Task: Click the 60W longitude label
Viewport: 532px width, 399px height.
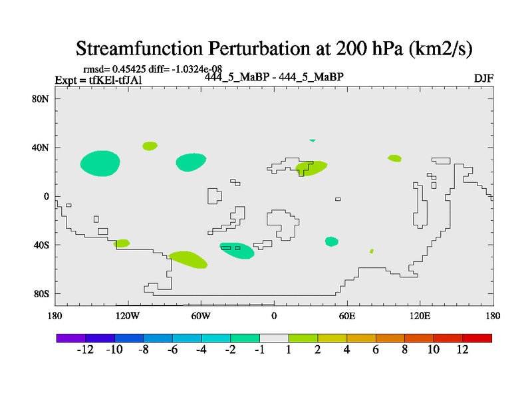Action: pos(201,316)
